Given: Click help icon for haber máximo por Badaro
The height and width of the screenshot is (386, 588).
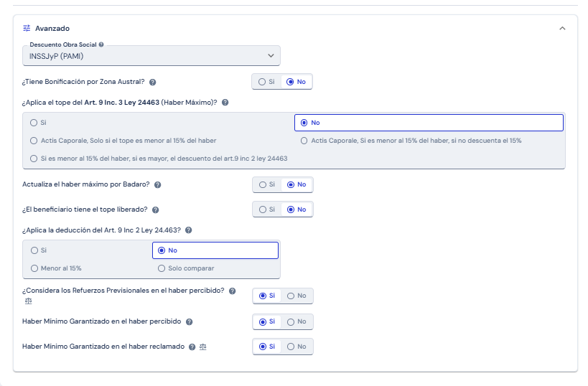Looking at the screenshot, I should [157, 185].
